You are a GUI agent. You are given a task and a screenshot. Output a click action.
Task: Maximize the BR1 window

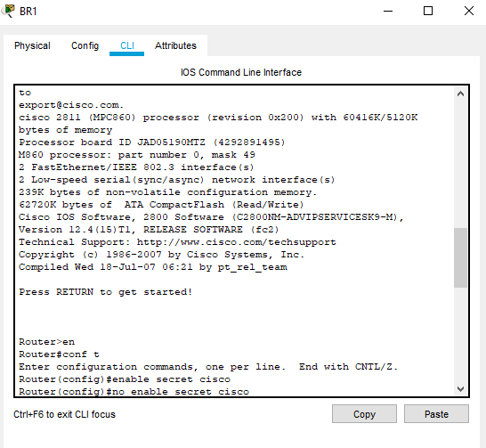[x=428, y=12]
